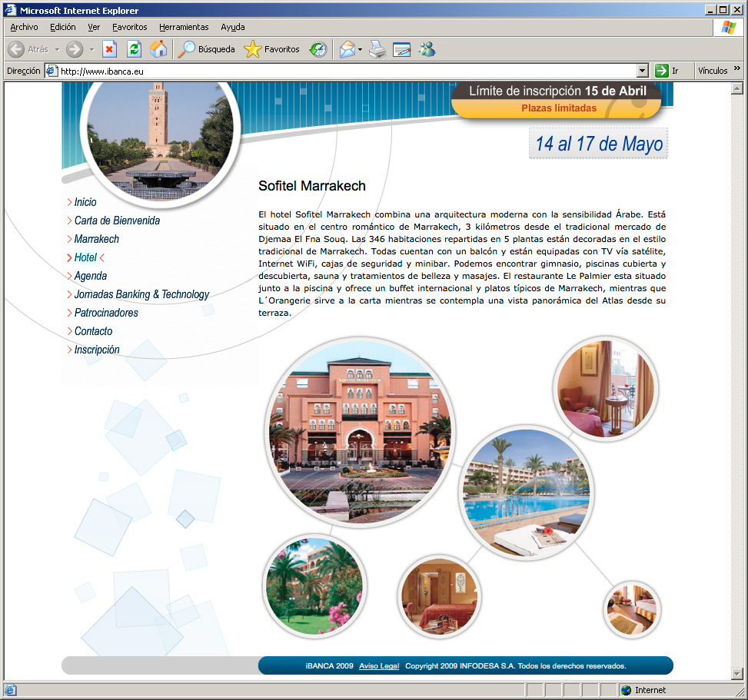
Task: Open the Aviso Legal footer link
Action: point(379,666)
